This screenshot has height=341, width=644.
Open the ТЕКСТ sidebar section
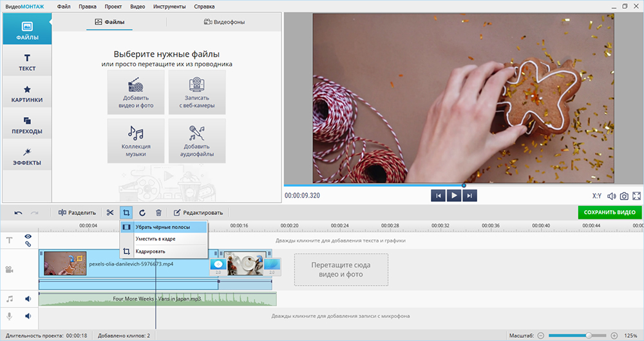click(x=27, y=62)
